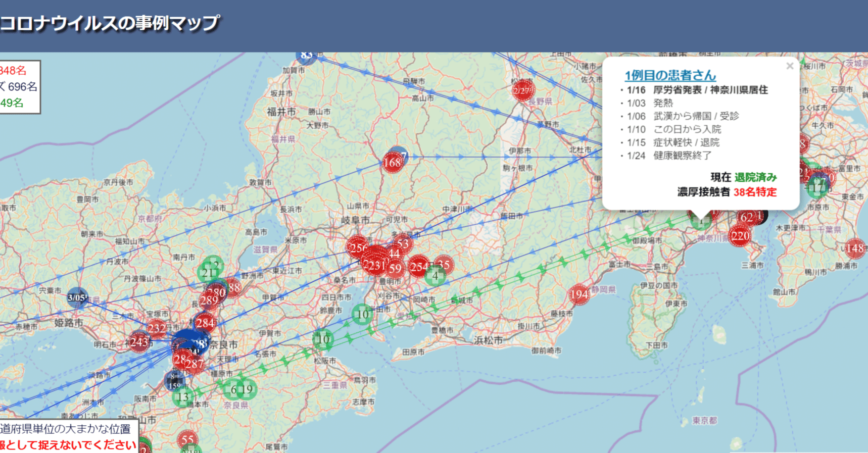The width and height of the screenshot is (868, 453).
Task: Select red case marker 243
Action: 139,342
